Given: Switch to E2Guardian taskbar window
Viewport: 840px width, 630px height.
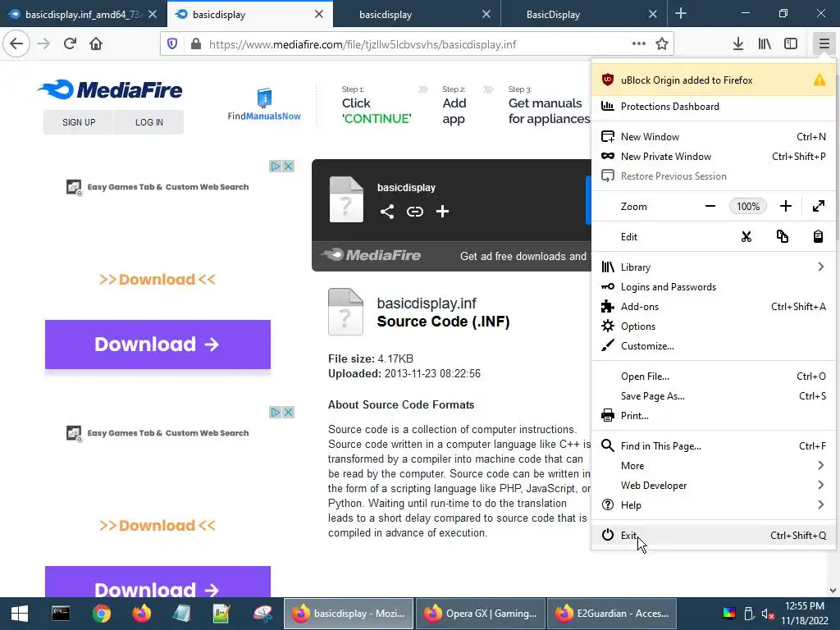Looking at the screenshot, I should pyautogui.click(x=612, y=614).
